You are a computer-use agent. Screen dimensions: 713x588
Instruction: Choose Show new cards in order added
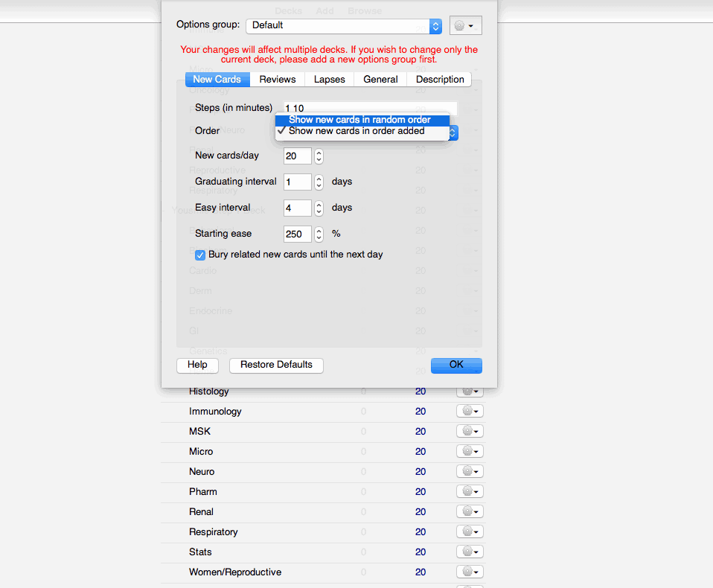[x=362, y=131]
